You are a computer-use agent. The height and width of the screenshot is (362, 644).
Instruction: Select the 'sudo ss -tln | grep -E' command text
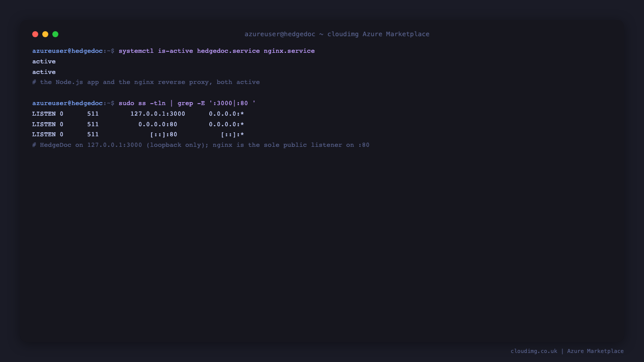click(187, 103)
